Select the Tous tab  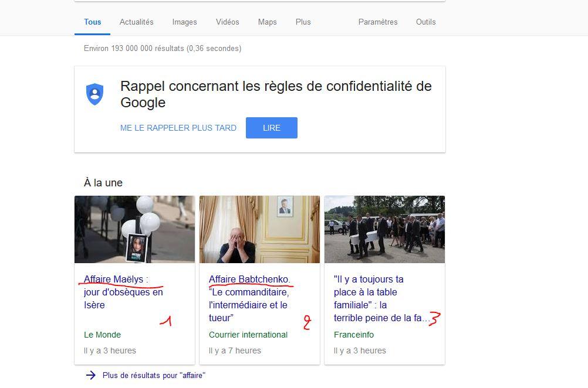[92, 22]
